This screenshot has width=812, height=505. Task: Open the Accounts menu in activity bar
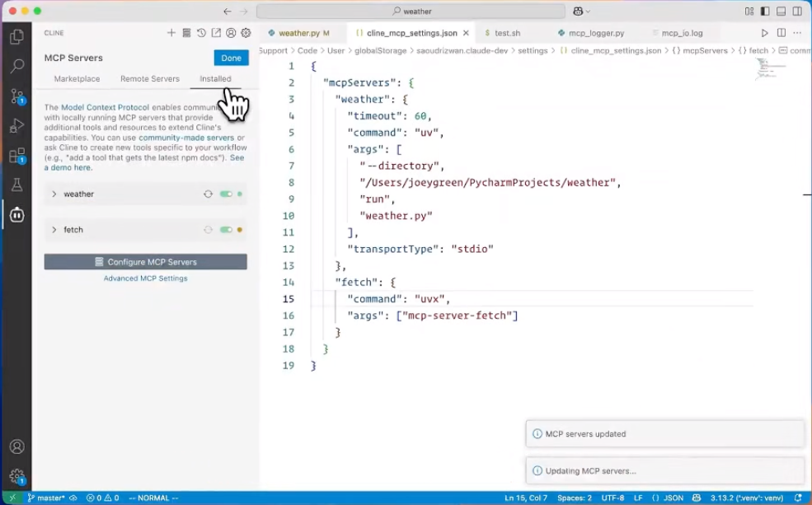coord(17,447)
